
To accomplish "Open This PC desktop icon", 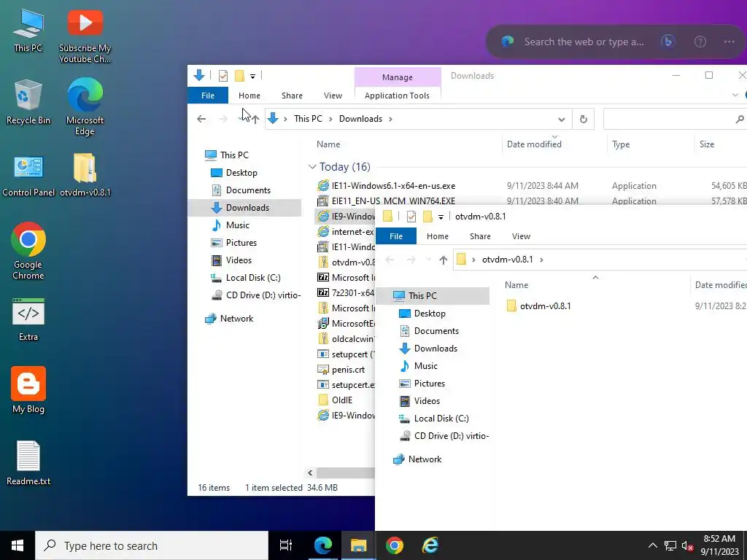I will point(28,31).
